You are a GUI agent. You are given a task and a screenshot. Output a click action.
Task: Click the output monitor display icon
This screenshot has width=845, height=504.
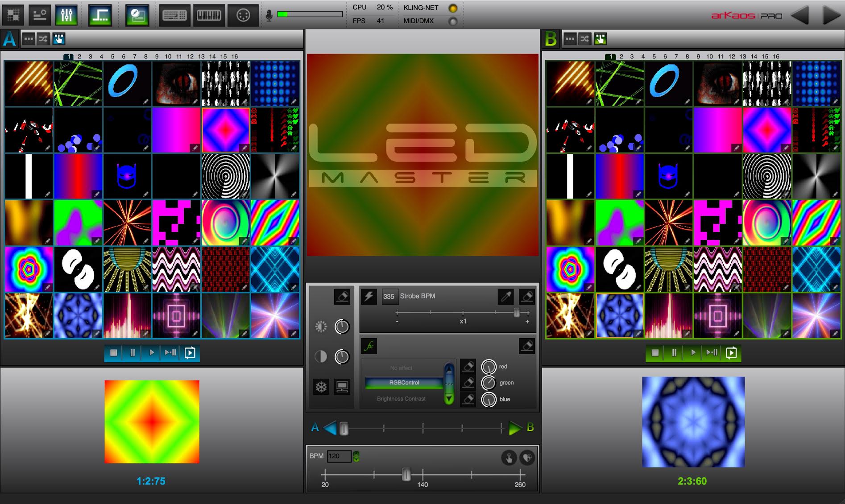coord(342,387)
